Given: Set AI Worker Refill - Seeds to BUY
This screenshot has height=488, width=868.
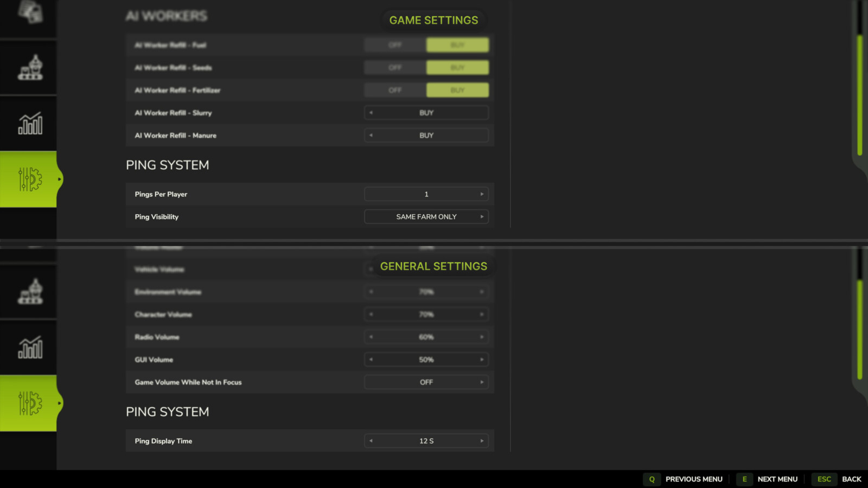Looking at the screenshot, I should click(457, 68).
